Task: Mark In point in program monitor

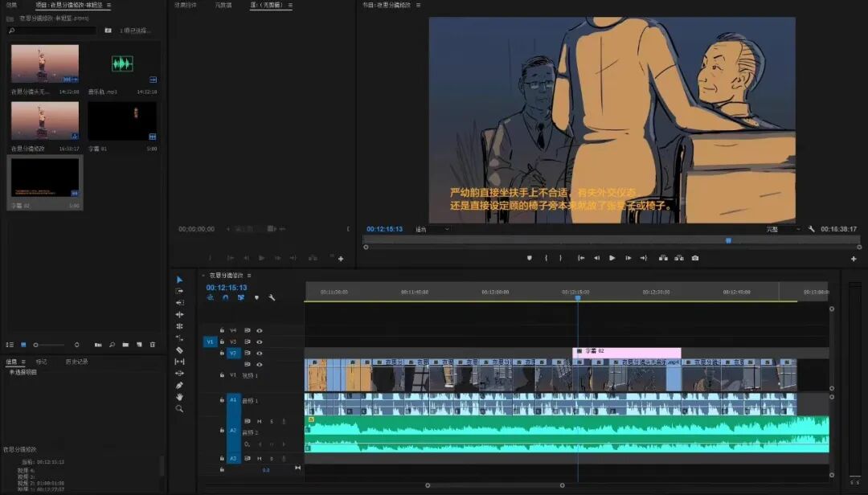Action: 546,258
